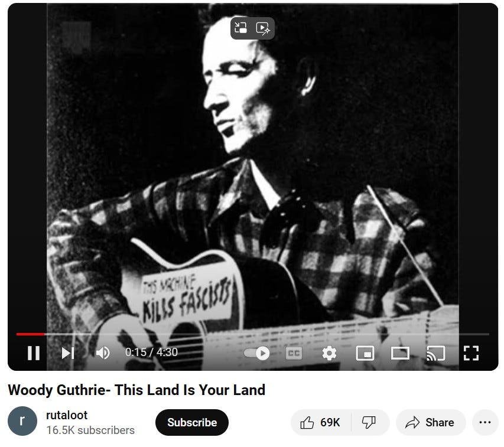
Task: Mute the video volume
Action: point(103,353)
